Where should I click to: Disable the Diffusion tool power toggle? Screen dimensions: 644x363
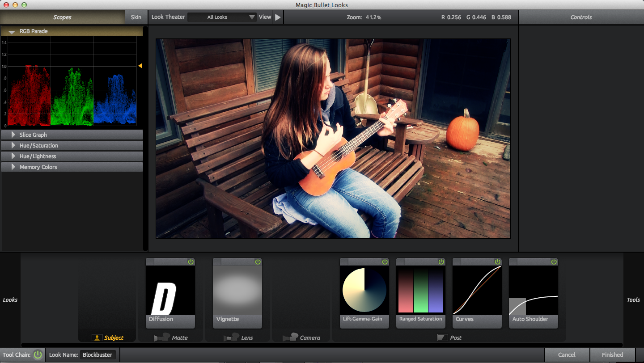191,262
